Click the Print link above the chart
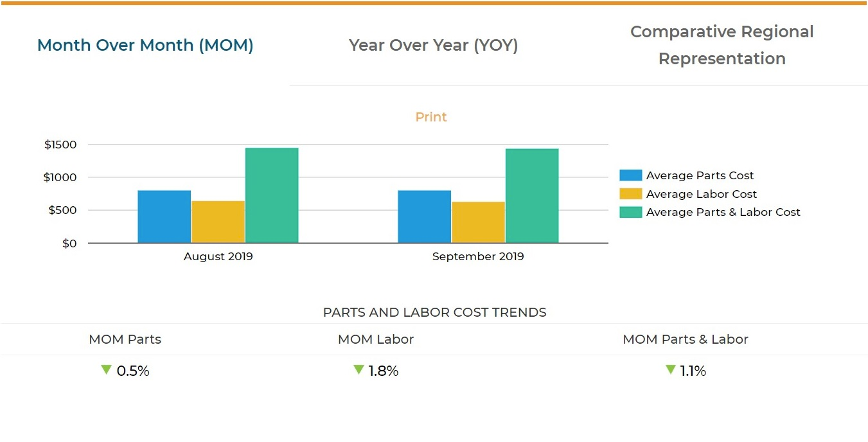Image resolution: width=868 pixels, height=442 pixels. pyautogui.click(x=430, y=117)
